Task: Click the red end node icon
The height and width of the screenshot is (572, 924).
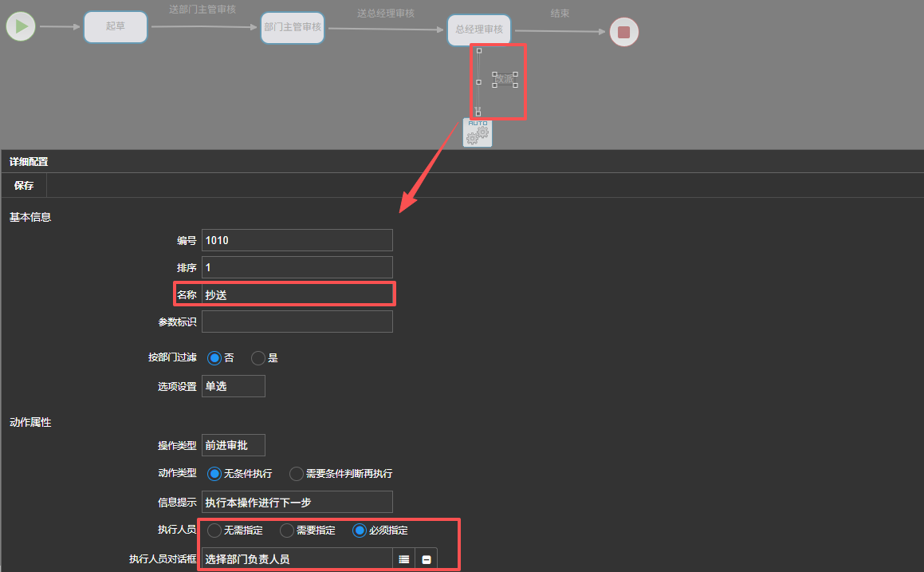Action: coord(623,32)
